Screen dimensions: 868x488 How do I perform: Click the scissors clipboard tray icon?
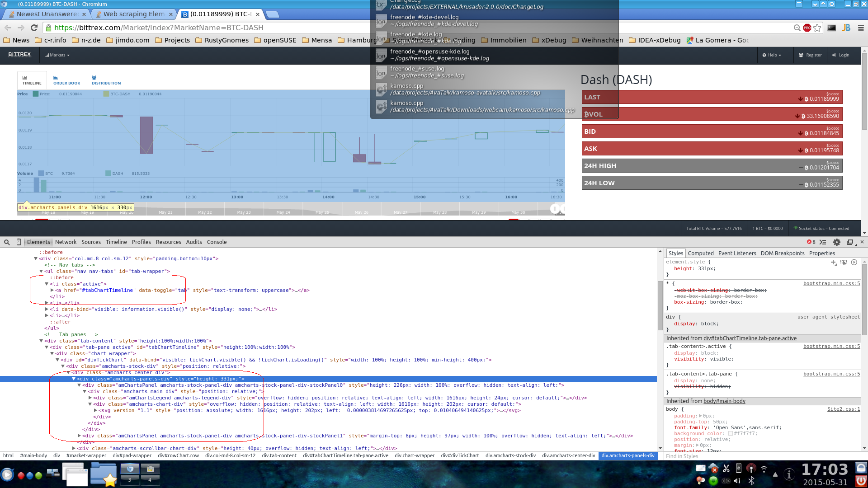point(726,469)
